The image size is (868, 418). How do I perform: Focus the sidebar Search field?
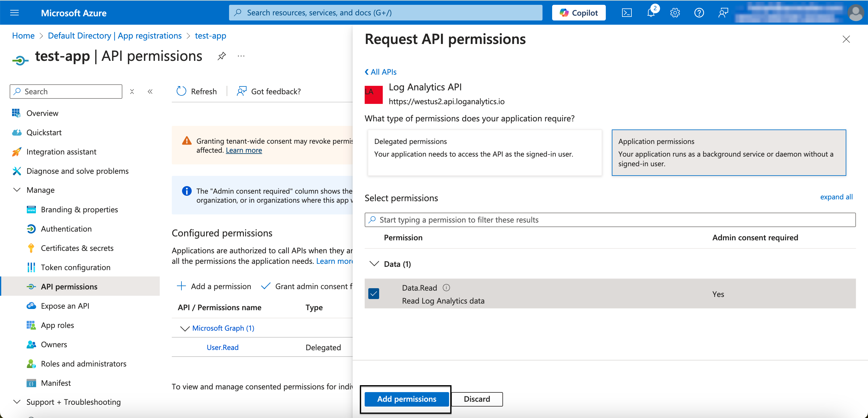pyautogui.click(x=66, y=92)
